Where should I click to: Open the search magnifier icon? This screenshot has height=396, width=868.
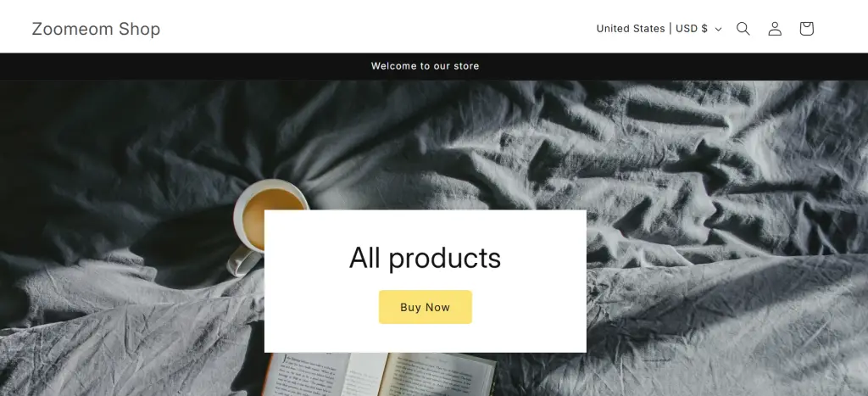tap(743, 29)
